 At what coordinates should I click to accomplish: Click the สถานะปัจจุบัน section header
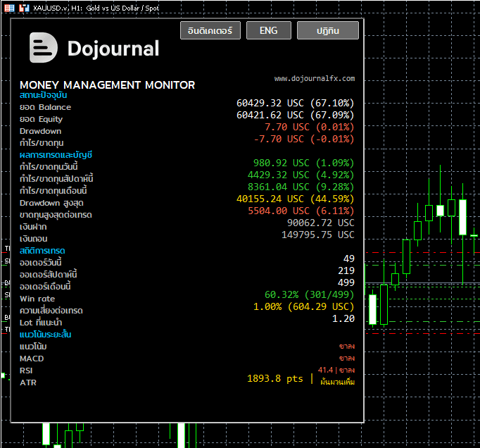click(x=44, y=95)
